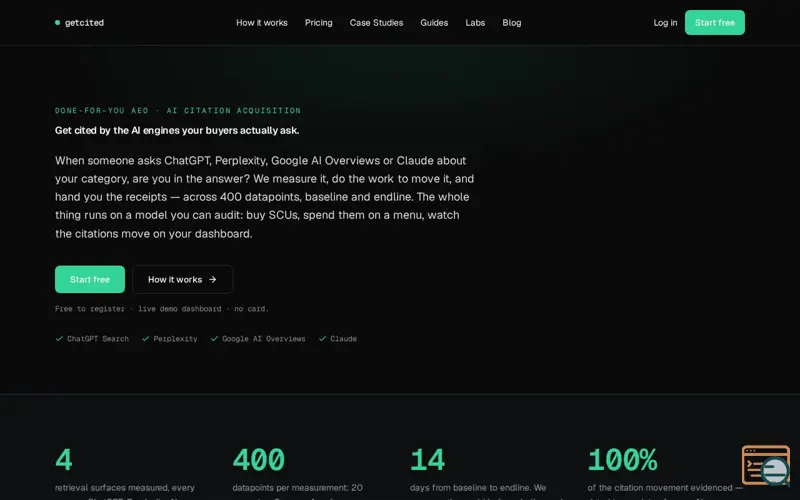Click 'Free to register' note text

click(90, 309)
